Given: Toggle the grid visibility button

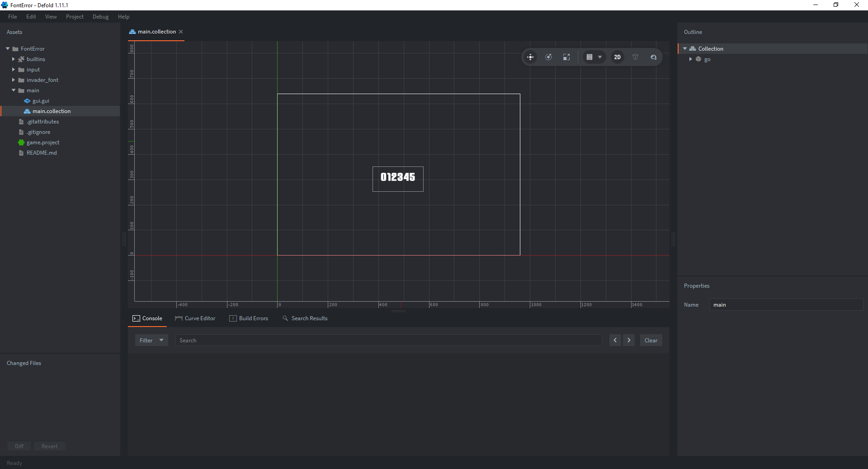Looking at the screenshot, I should coord(590,57).
